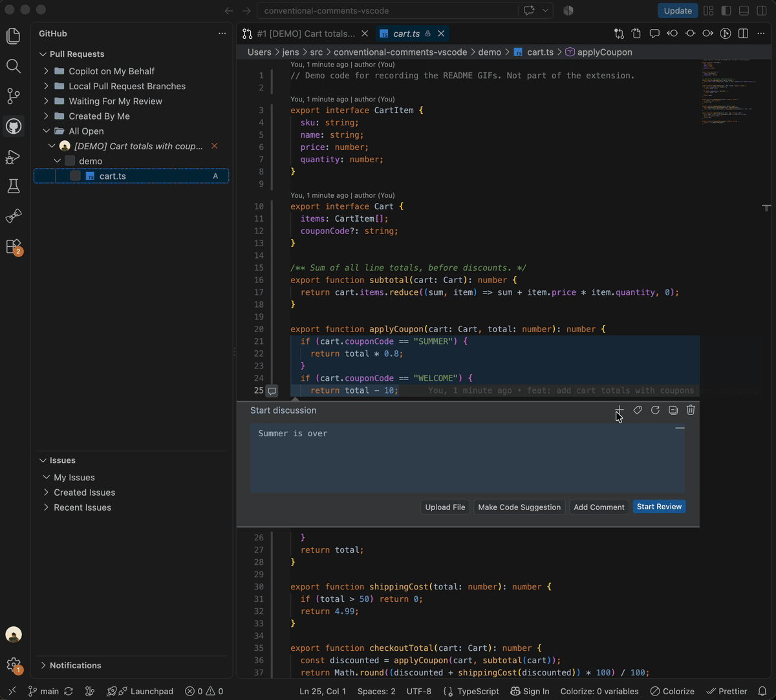
Task: Click the open file icon in editor toolbar
Action: pyautogui.click(x=636, y=34)
